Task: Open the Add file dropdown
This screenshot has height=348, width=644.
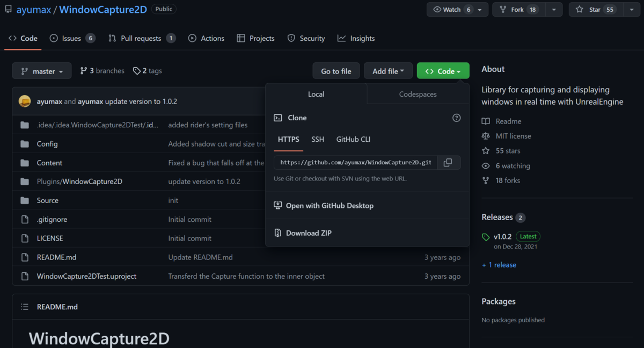Action: click(388, 71)
